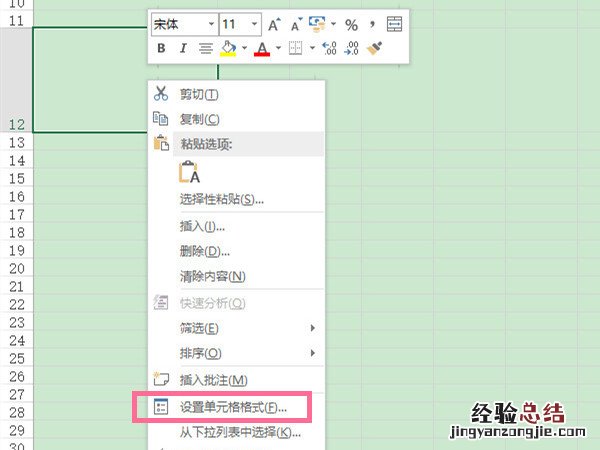Expand the 筛选(E) submenu
This screenshot has height=450, width=600.
[x=236, y=328]
